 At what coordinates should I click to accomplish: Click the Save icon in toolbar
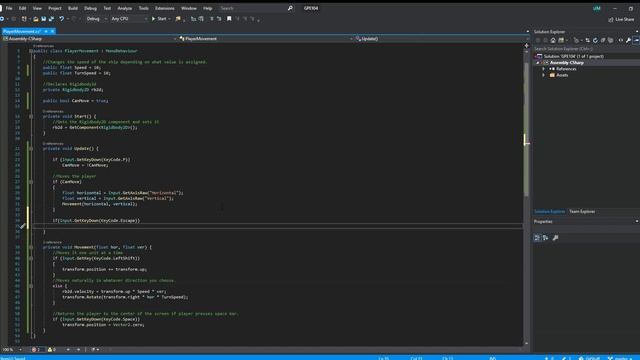[x=44, y=19]
